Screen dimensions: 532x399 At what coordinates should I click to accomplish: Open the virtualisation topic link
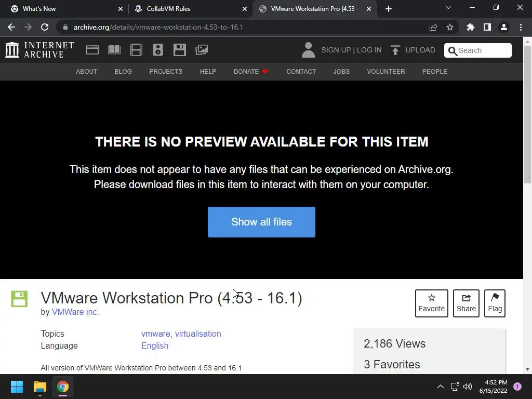[198, 334]
